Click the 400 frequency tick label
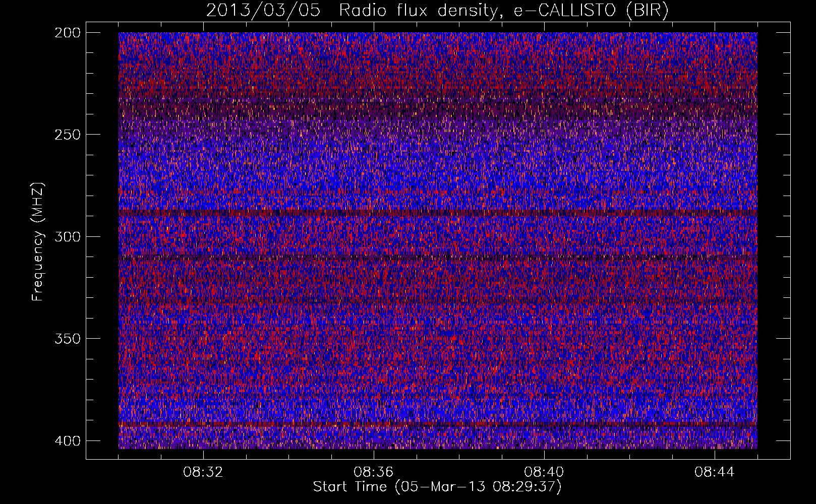The image size is (816, 504). coord(67,440)
